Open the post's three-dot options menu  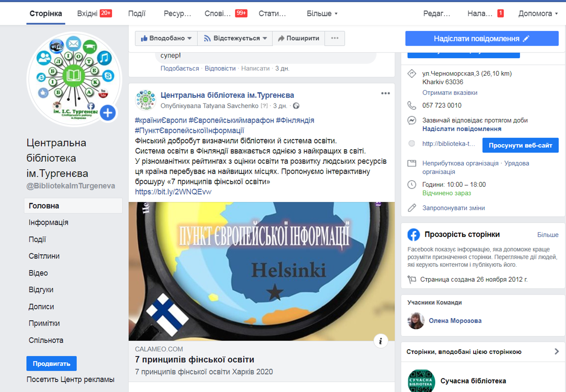point(385,93)
